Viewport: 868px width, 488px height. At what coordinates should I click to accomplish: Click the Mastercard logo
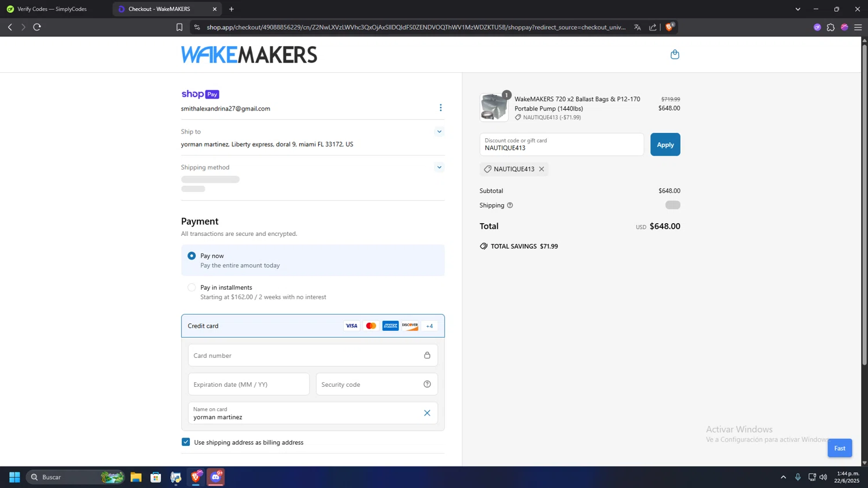pyautogui.click(x=371, y=326)
